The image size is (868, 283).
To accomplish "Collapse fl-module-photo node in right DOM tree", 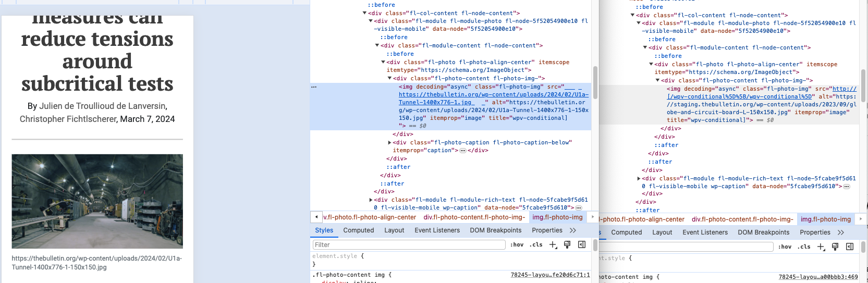I will (x=639, y=23).
